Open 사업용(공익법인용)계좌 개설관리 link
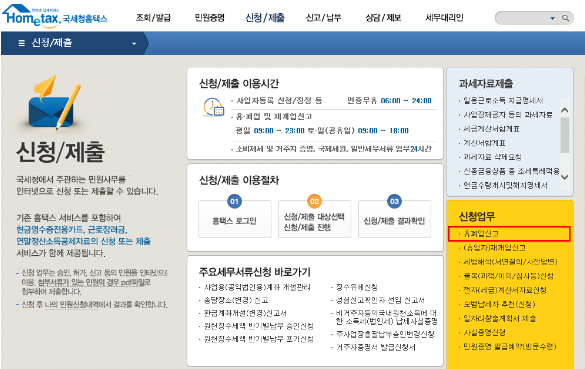Viewport: 585px width, 369px height. pos(257,287)
